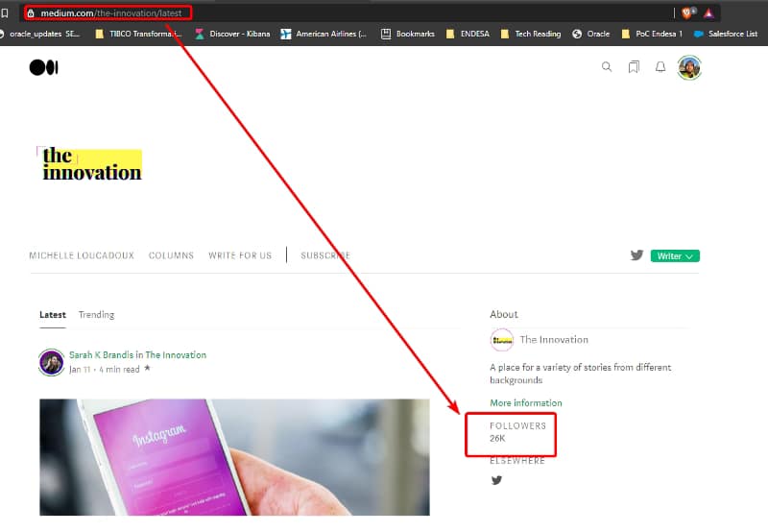Image resolution: width=768 pixels, height=532 pixels.
Task: Open the Medium logo home link
Action: (43, 67)
